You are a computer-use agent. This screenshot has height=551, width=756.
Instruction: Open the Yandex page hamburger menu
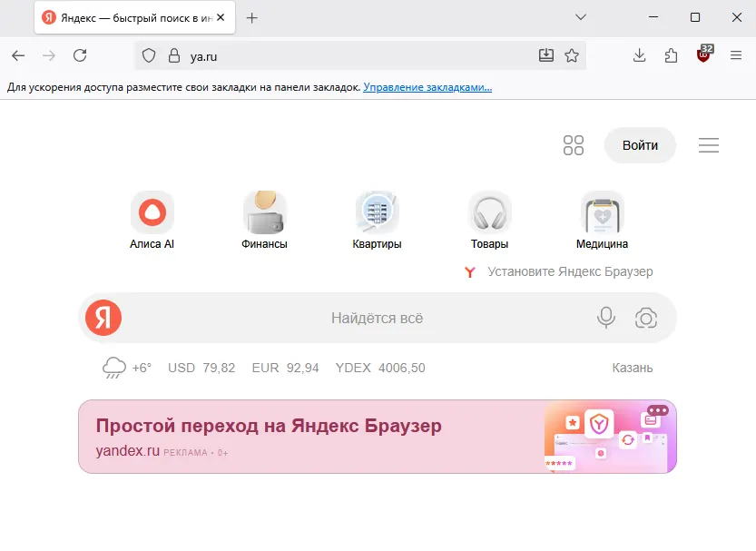click(708, 144)
